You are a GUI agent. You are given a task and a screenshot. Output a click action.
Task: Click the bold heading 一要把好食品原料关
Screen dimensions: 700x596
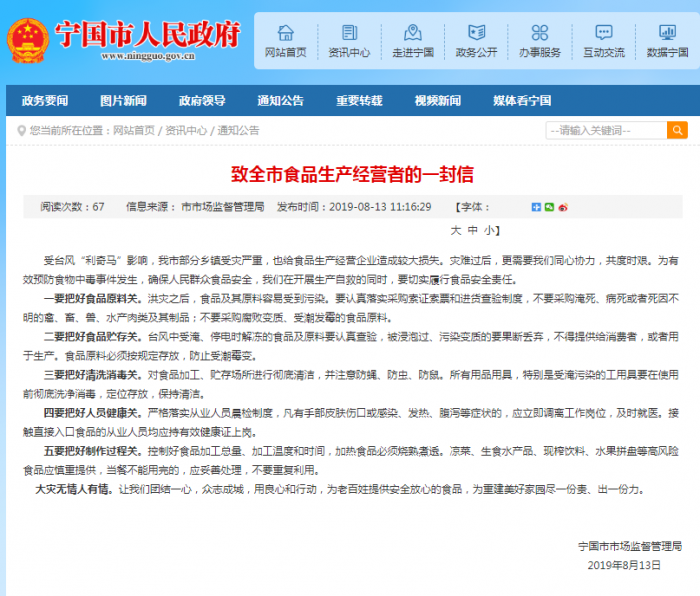pos(93,298)
